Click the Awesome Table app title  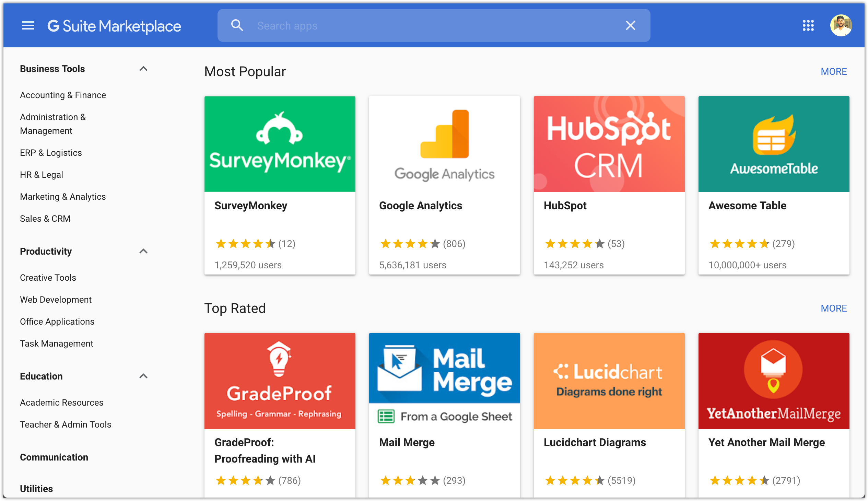click(x=747, y=206)
